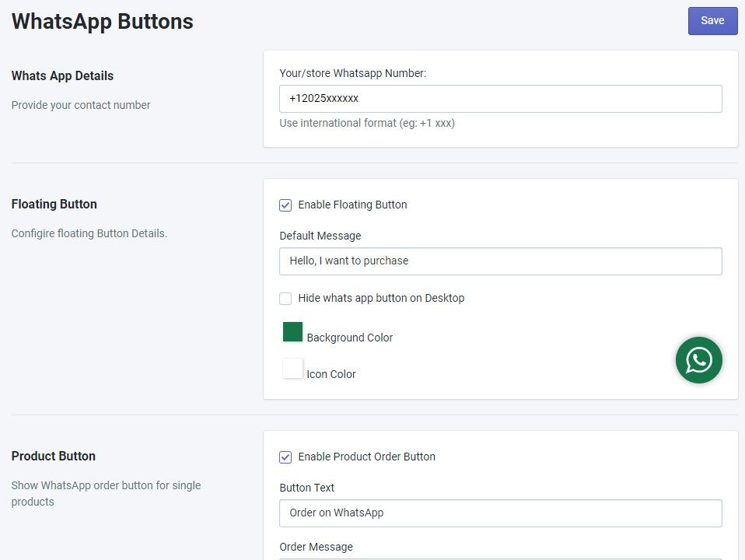
Task: Click the Whats App Details section heading
Action: (x=62, y=76)
